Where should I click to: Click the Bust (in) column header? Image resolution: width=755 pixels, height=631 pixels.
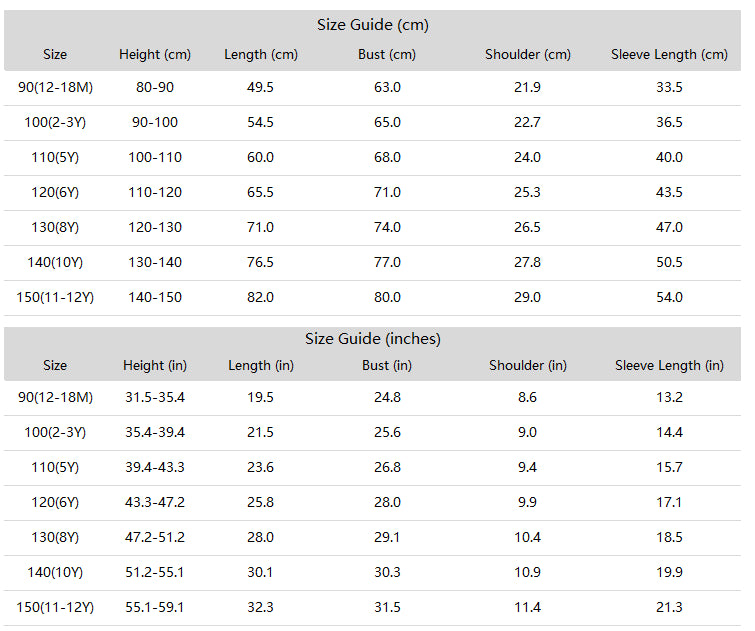pos(387,366)
